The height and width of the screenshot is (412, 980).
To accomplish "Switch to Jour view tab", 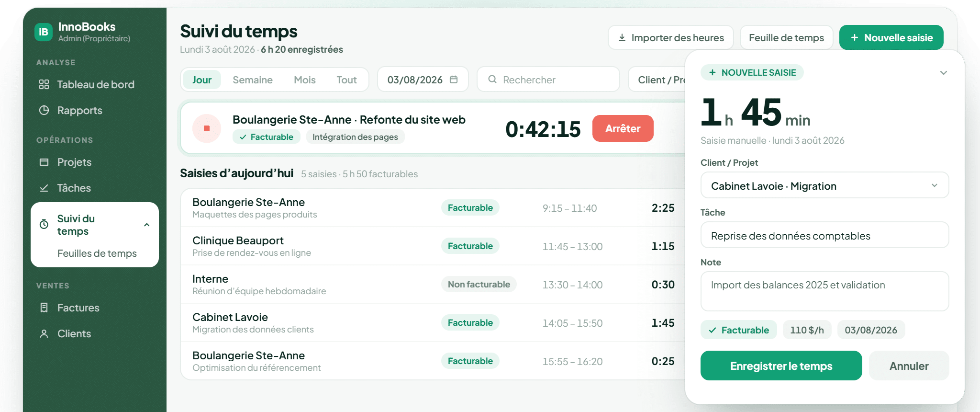I will [x=202, y=80].
